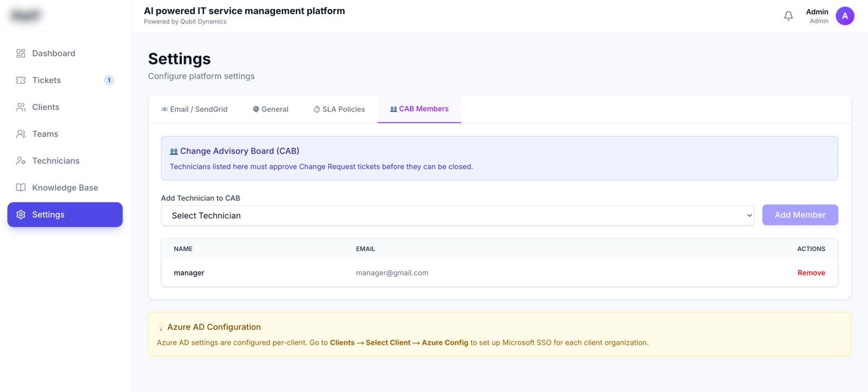Click the Knowledge Base book icon

(21, 188)
